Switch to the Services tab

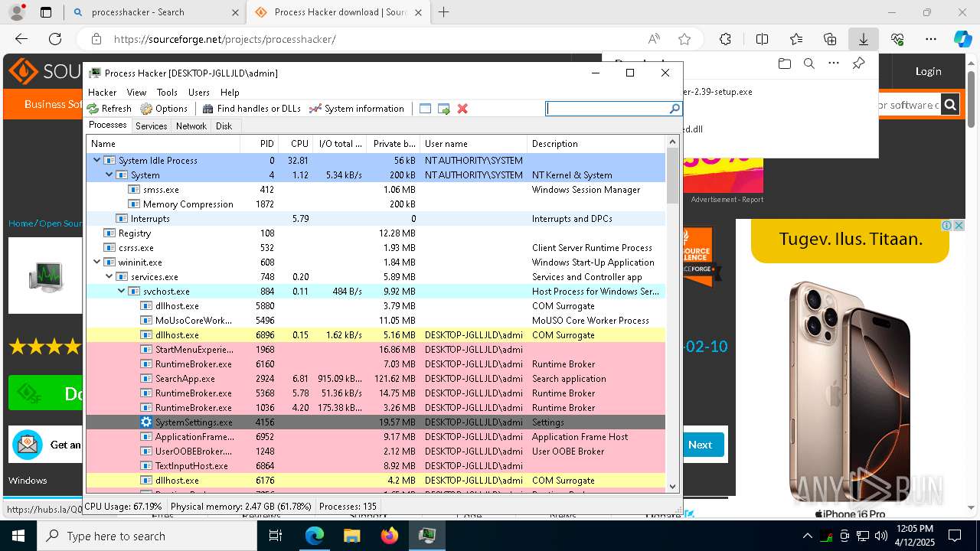(x=152, y=126)
